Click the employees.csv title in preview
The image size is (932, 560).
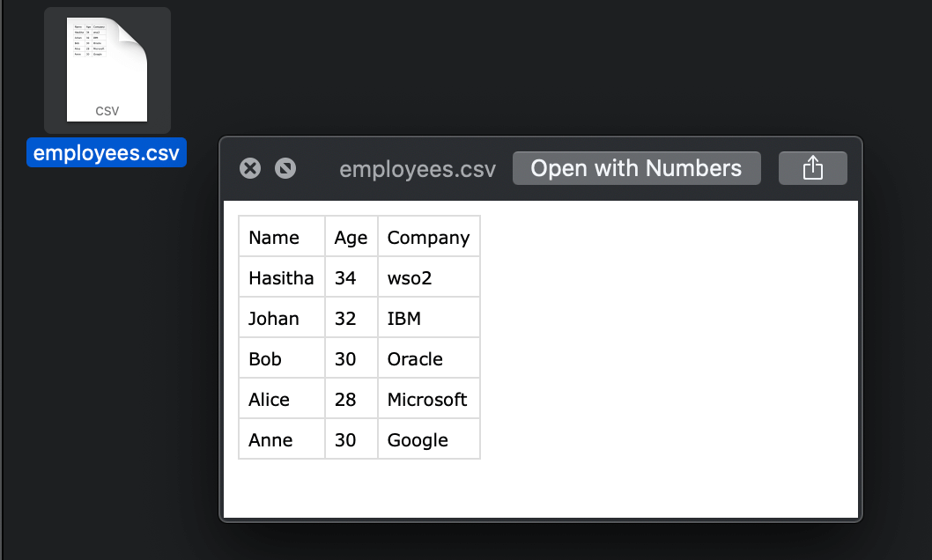point(418,169)
